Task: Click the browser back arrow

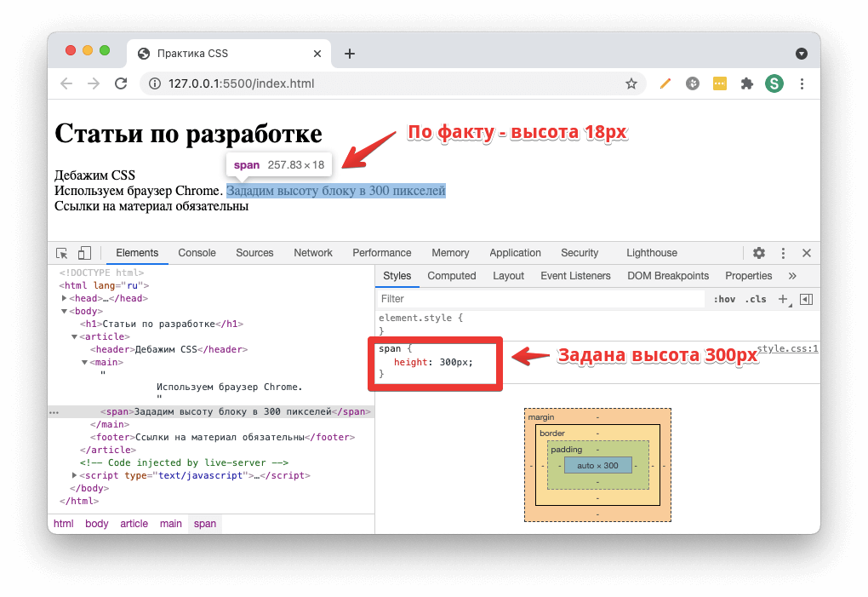Action: 66,83
